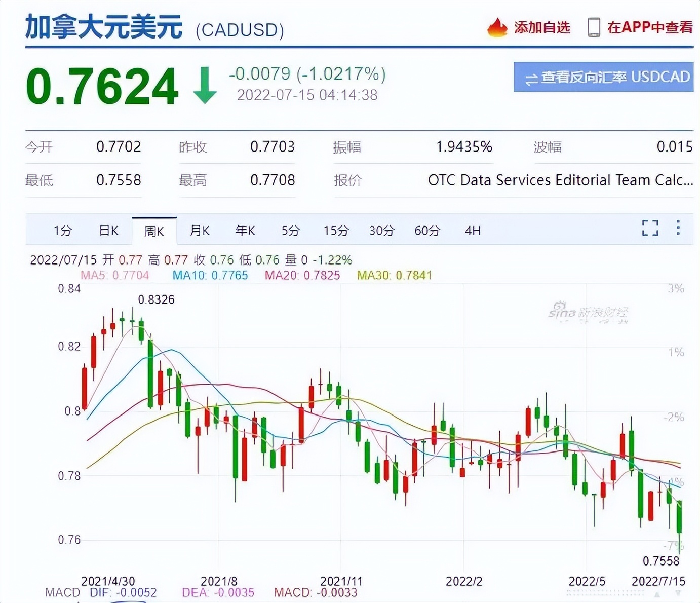Switch to the 4H chart view

(472, 231)
